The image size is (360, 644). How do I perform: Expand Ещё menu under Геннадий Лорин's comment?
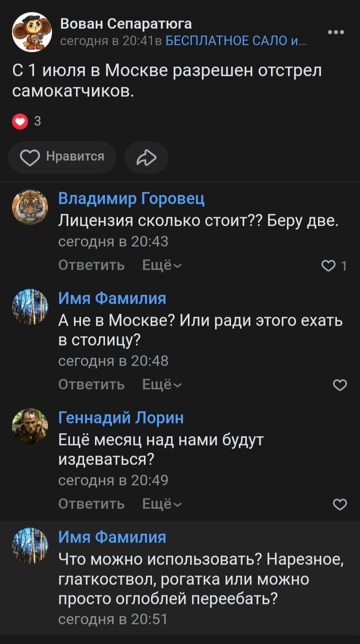(x=161, y=504)
